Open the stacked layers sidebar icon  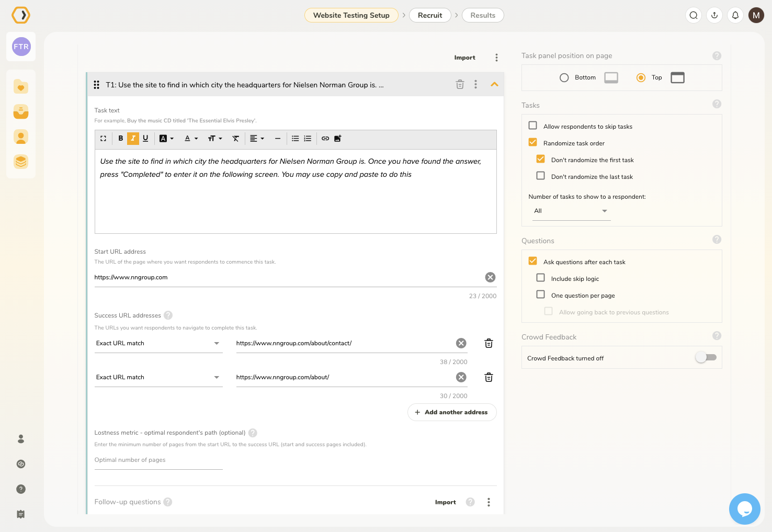click(x=21, y=162)
